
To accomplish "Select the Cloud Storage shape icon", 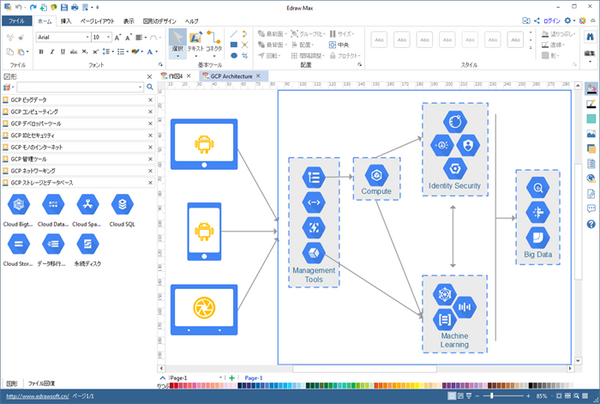I will [x=19, y=244].
